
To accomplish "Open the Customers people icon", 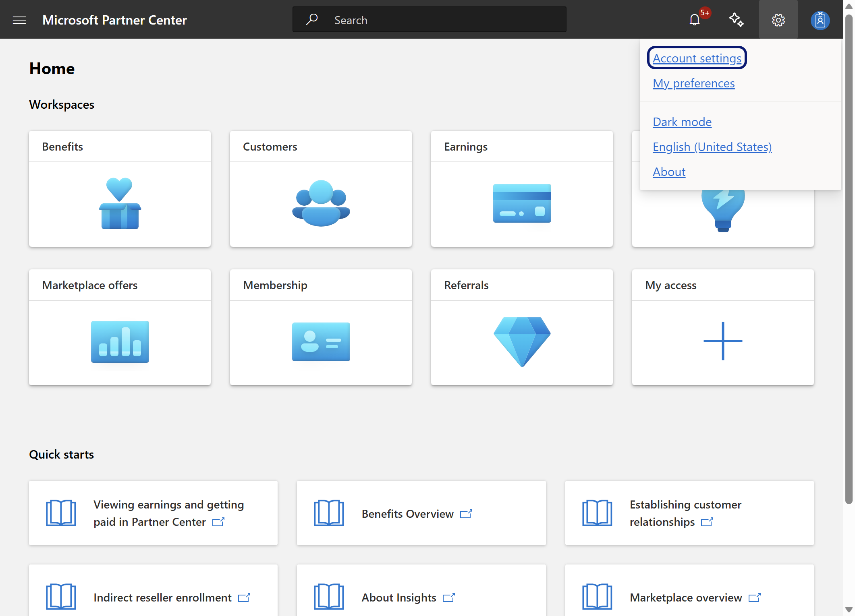I will tap(321, 203).
